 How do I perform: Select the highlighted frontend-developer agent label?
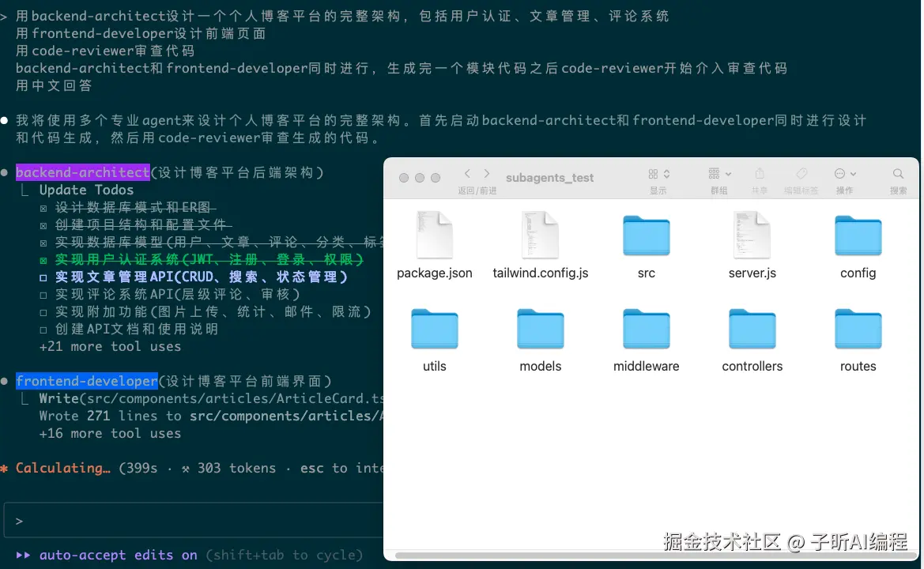click(86, 381)
